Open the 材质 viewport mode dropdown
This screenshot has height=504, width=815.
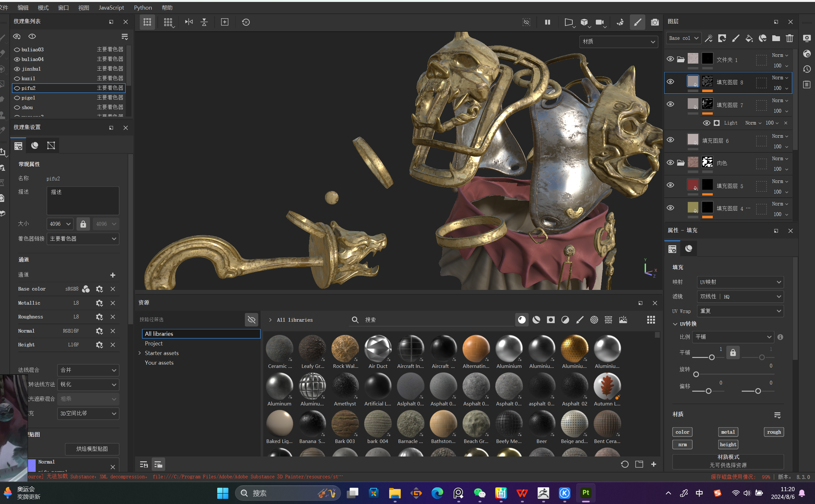pyautogui.click(x=618, y=42)
